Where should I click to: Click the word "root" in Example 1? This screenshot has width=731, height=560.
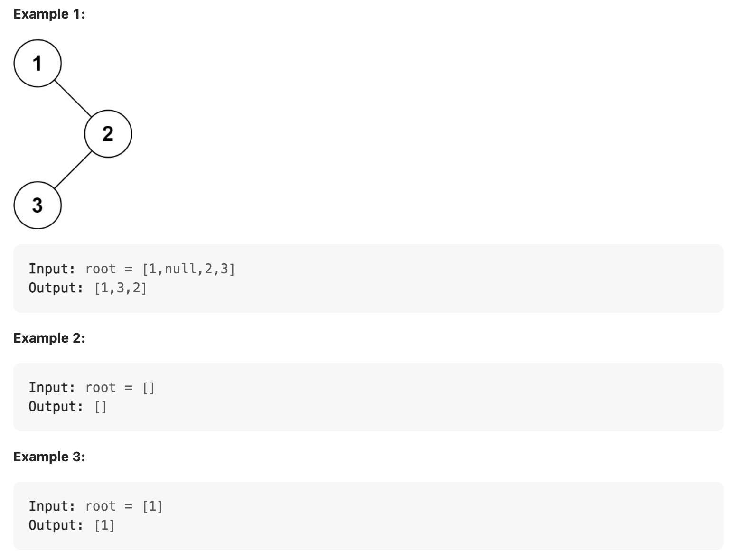pos(101,269)
